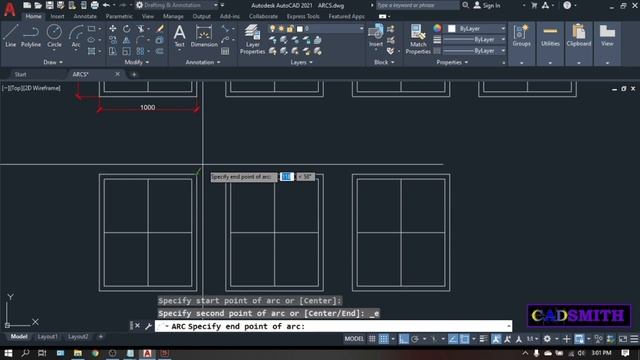This screenshot has width=640, height=360.
Task: Open the Layer Properties manager
Action: [252, 39]
